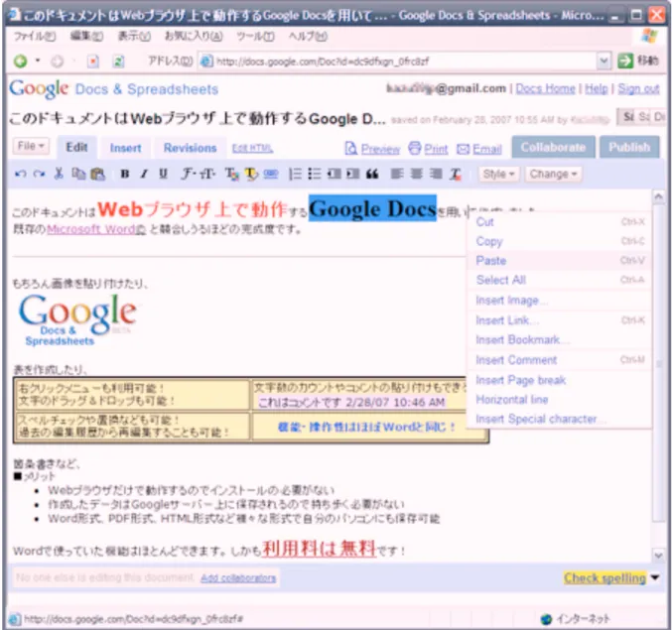Viewport: 672px width, 630px height.
Task: Click the Check spelling link
Action: (605, 577)
